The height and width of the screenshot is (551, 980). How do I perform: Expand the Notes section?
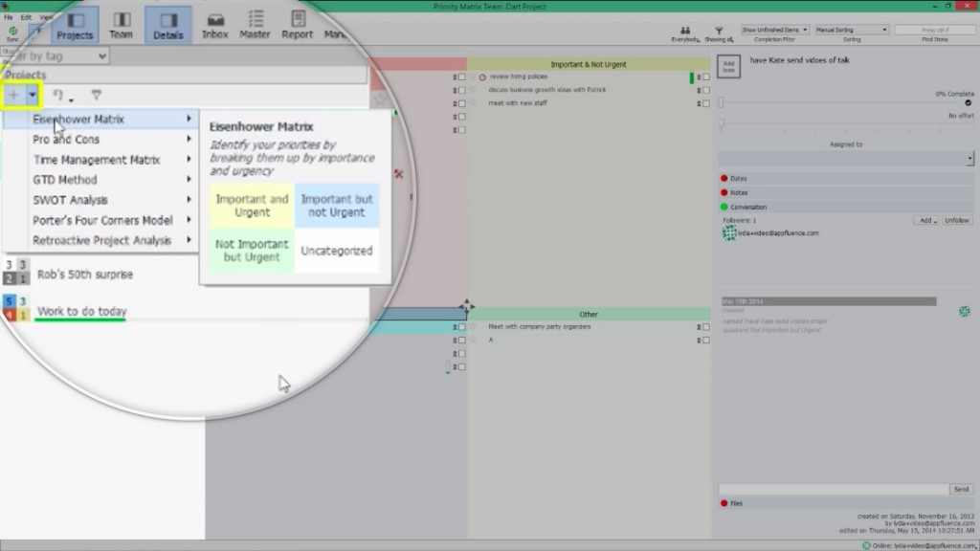click(846, 193)
